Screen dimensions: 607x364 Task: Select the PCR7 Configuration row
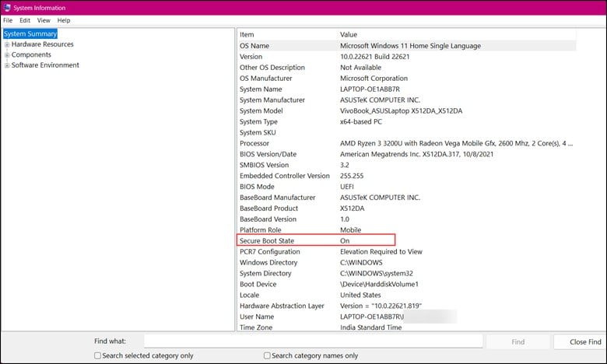pos(406,251)
